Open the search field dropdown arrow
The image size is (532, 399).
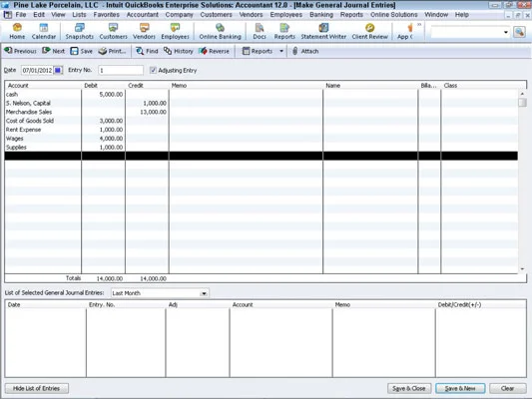click(x=506, y=32)
